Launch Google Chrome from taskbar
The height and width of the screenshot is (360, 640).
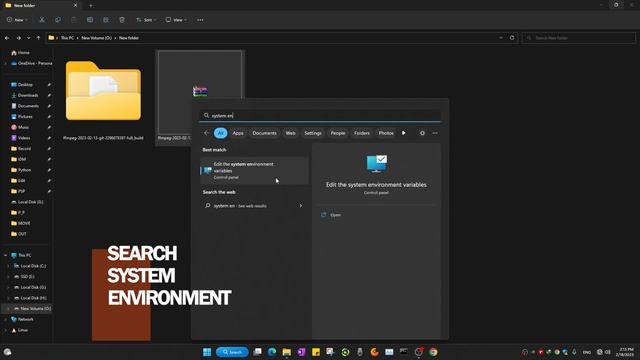pyautogui.click(x=433, y=352)
